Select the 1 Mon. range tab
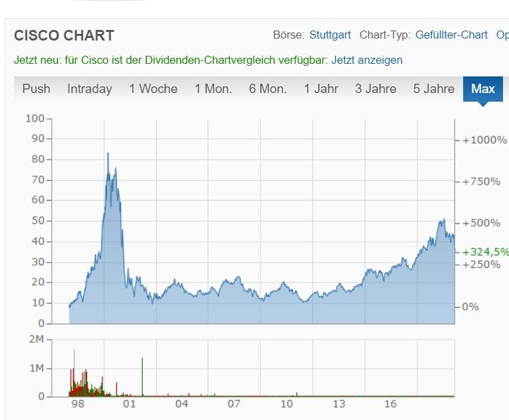Image resolution: width=509 pixels, height=420 pixels. 213,88
